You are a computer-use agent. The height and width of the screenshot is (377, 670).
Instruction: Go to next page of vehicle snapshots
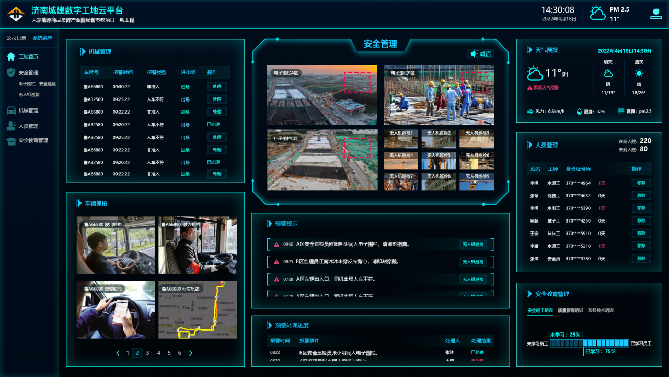pos(191,353)
